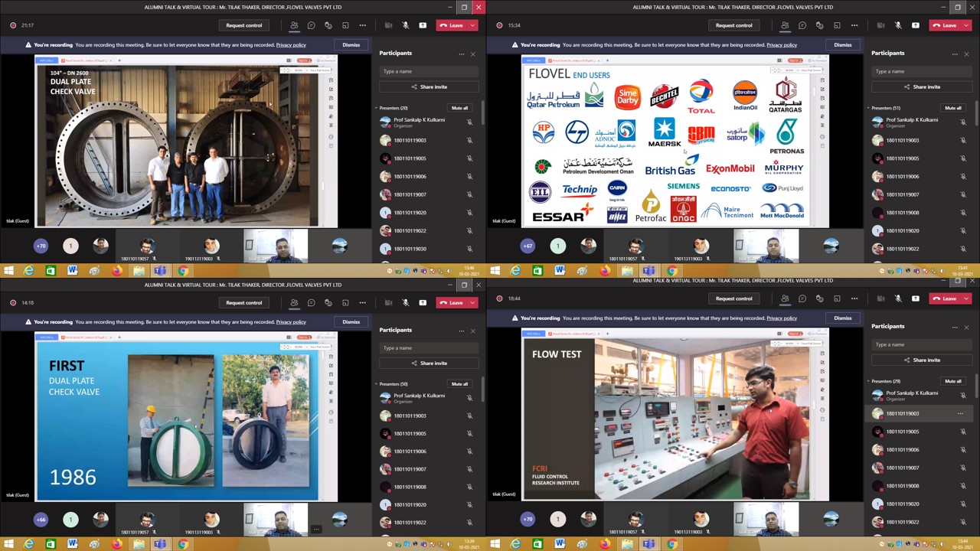The width and height of the screenshot is (980, 551).
Task: Toggle camera in the 21:17 meeting
Action: [x=388, y=25]
